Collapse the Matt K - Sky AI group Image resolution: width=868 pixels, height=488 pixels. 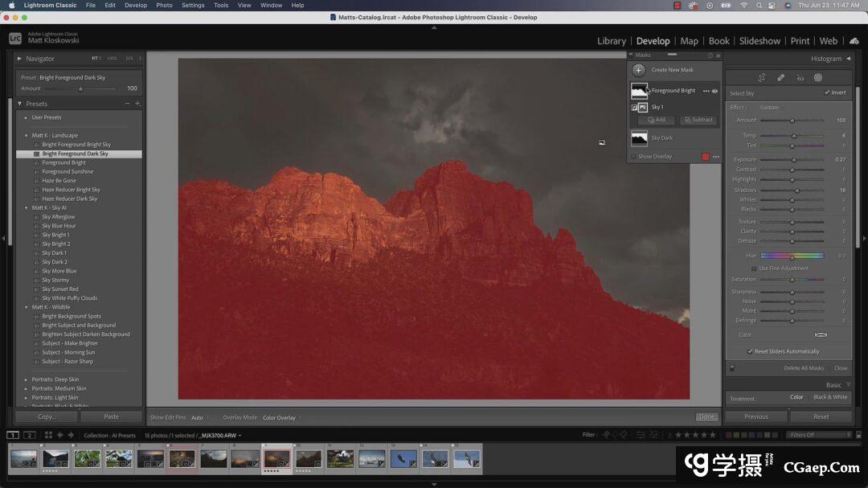coord(26,208)
